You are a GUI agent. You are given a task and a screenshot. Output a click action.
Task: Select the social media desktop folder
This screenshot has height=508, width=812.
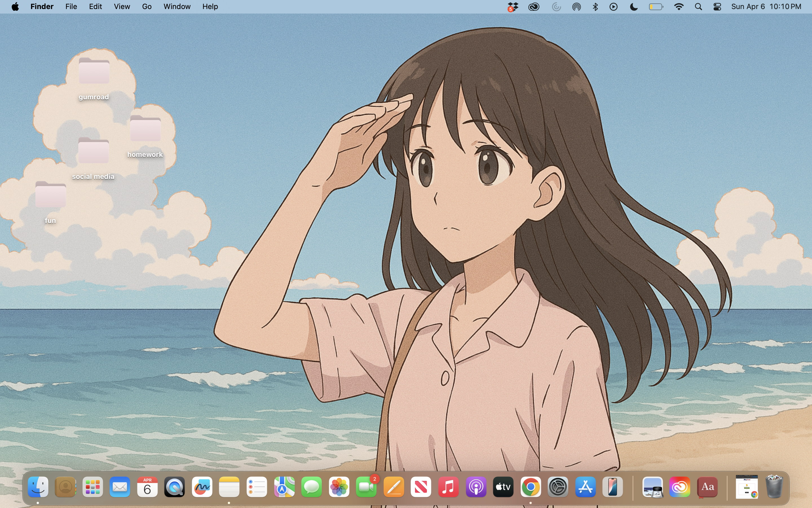pyautogui.click(x=93, y=158)
